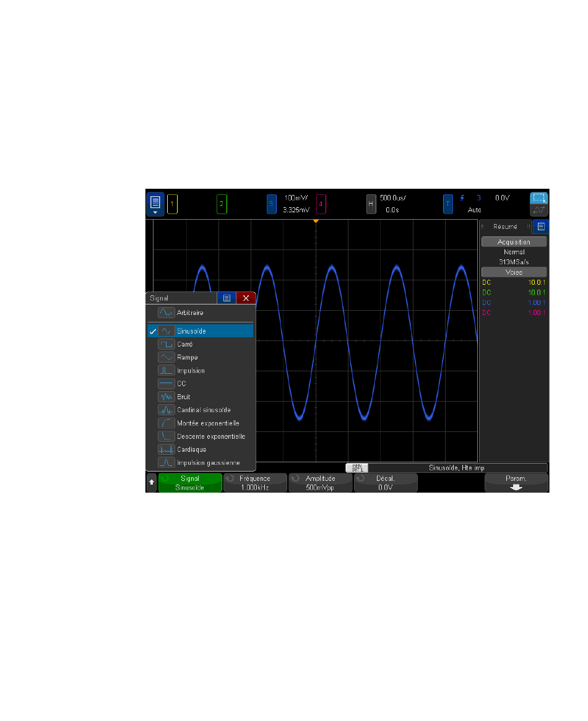Image resolution: width=588 pixels, height=721 pixels.
Task: Click the 0.0V trigger level value
Action: (x=502, y=197)
